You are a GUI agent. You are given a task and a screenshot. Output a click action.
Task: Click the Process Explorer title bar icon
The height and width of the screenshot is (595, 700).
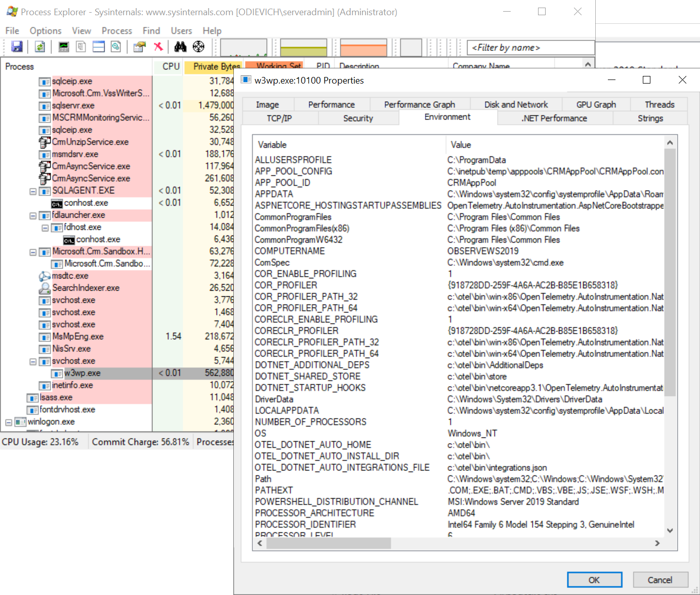click(x=11, y=11)
